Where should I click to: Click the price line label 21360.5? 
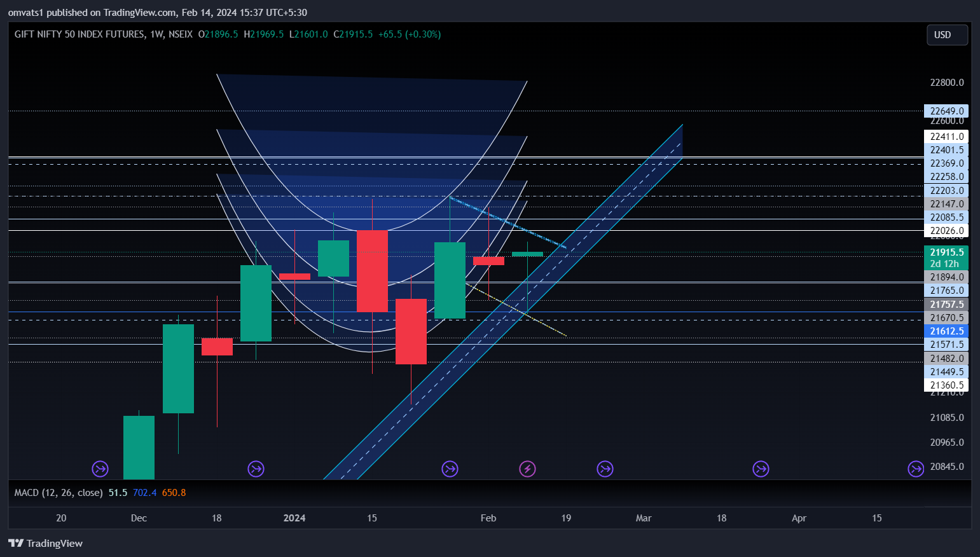(x=946, y=385)
